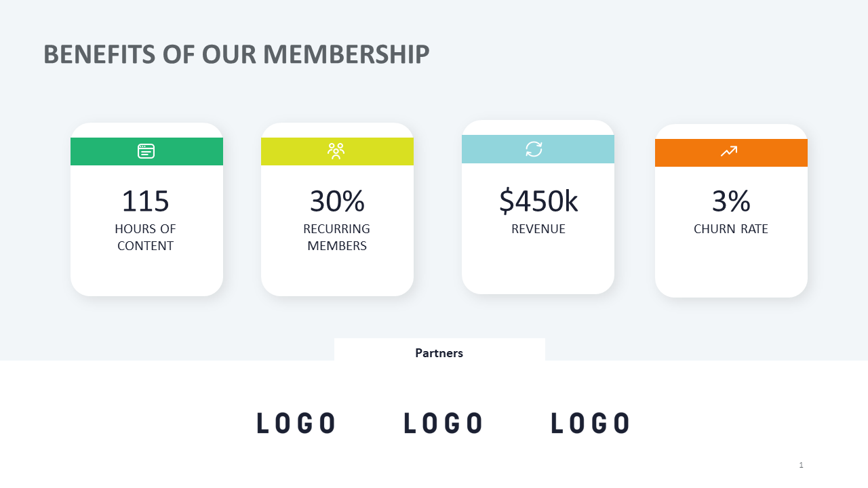Select the 115 statistic number

click(x=145, y=201)
